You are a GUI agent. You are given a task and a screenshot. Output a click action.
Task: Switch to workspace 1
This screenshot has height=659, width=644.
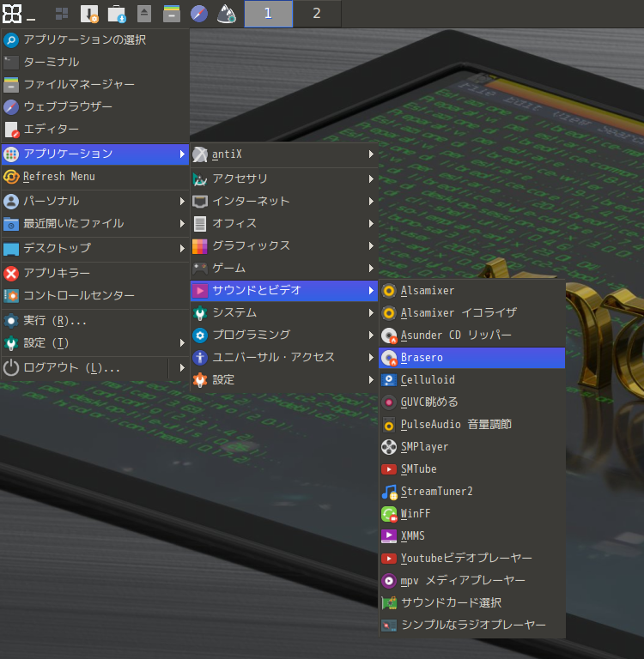tap(269, 14)
